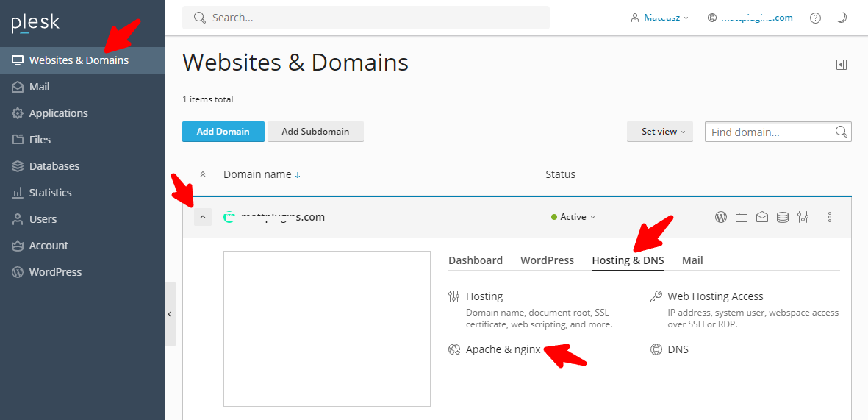Screen dimensions: 868x420
Task: Open the help question mark icon
Action: (x=815, y=18)
